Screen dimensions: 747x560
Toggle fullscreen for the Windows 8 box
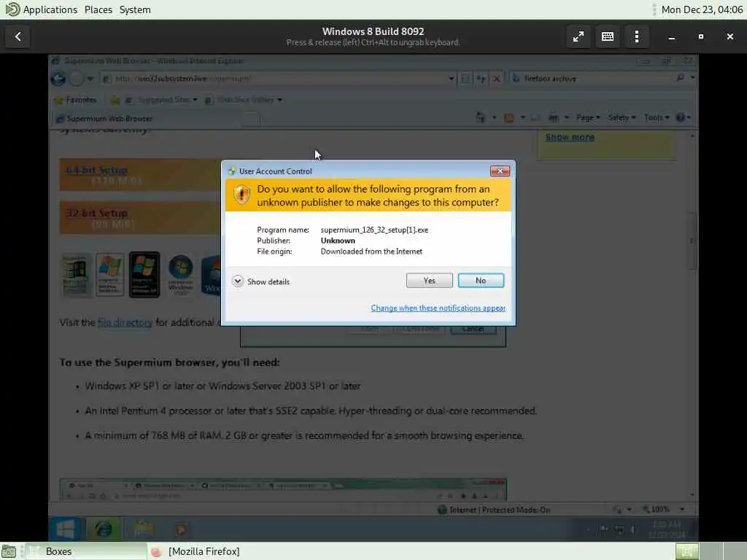pyautogui.click(x=578, y=36)
